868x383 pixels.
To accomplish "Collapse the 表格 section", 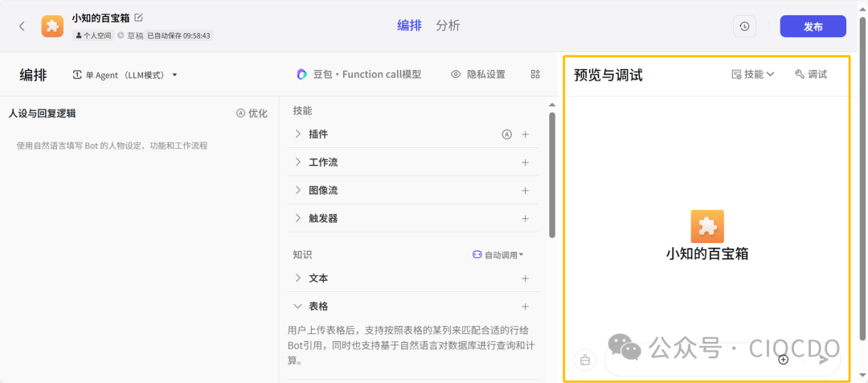I will pyautogui.click(x=298, y=307).
